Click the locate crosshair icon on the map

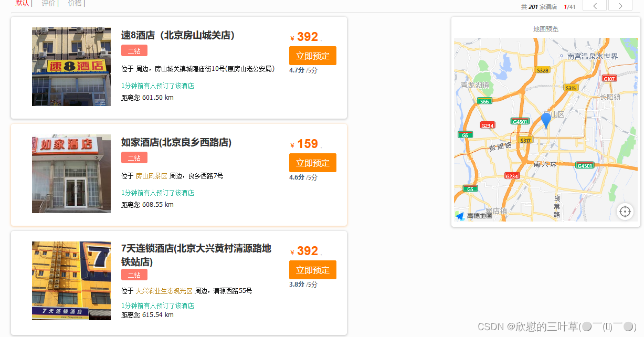coord(625,212)
